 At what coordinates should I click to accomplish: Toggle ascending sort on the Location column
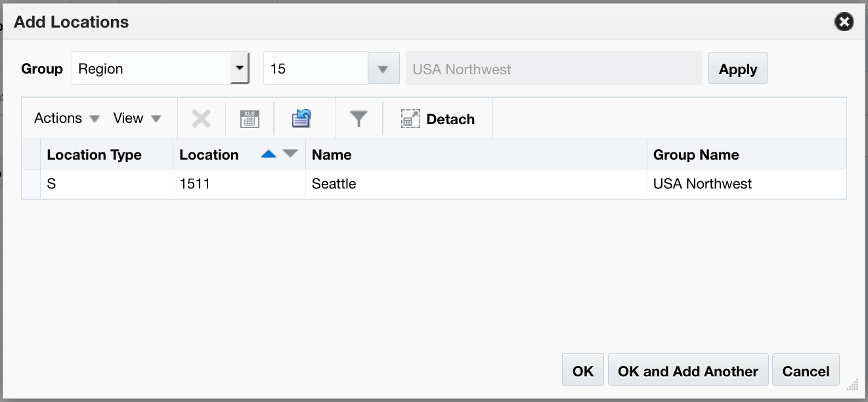coord(269,154)
